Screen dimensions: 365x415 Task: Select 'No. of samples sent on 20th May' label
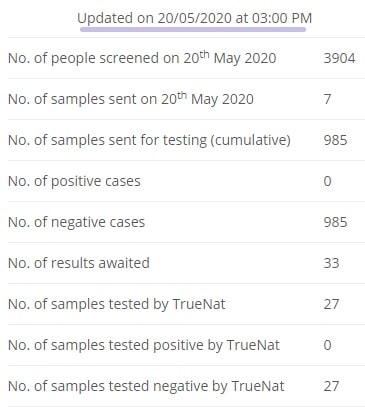tap(131, 99)
